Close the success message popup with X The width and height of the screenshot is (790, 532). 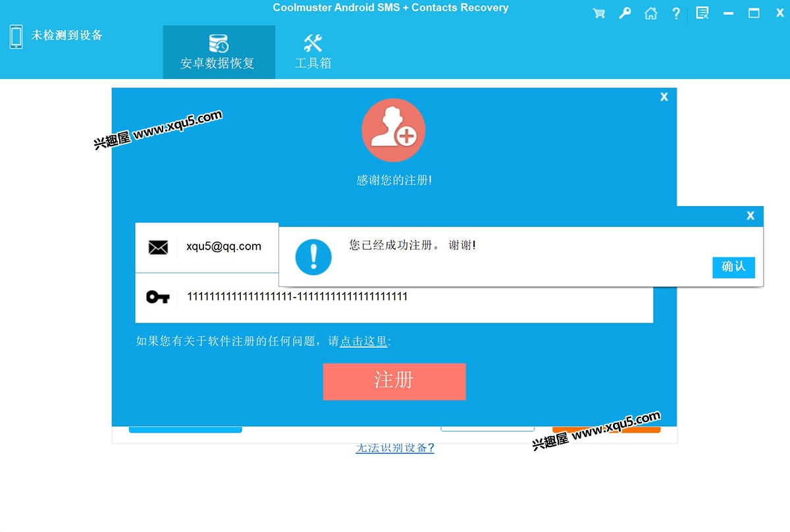pyautogui.click(x=750, y=216)
